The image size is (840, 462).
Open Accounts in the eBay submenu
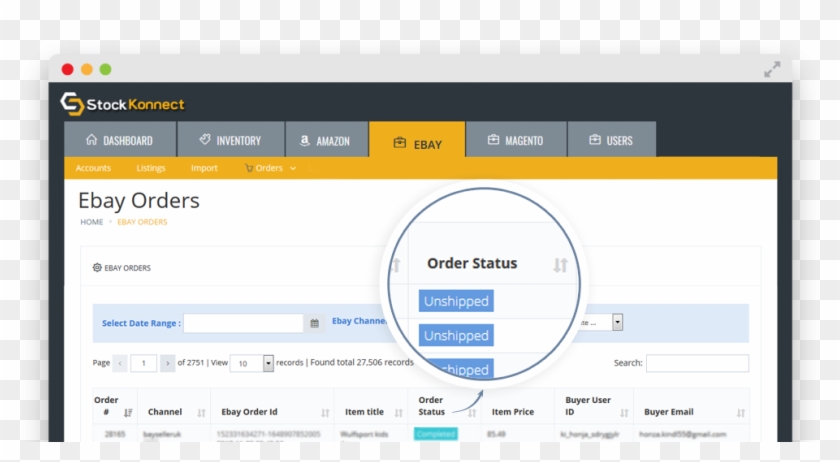pos(93,168)
